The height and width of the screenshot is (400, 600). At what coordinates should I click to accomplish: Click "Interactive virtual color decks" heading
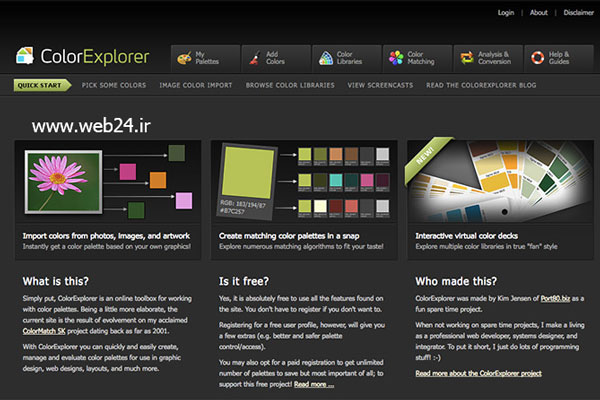(x=466, y=236)
